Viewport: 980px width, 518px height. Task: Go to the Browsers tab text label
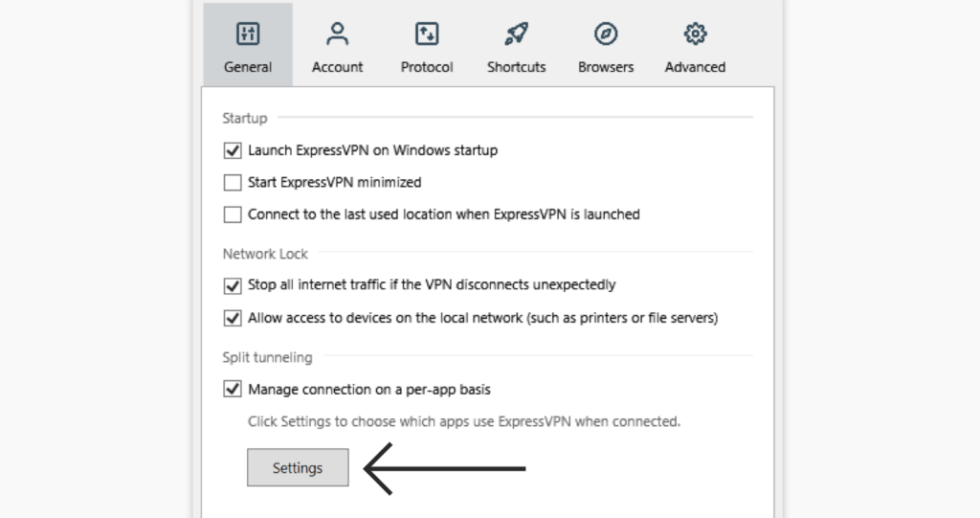pos(606,67)
